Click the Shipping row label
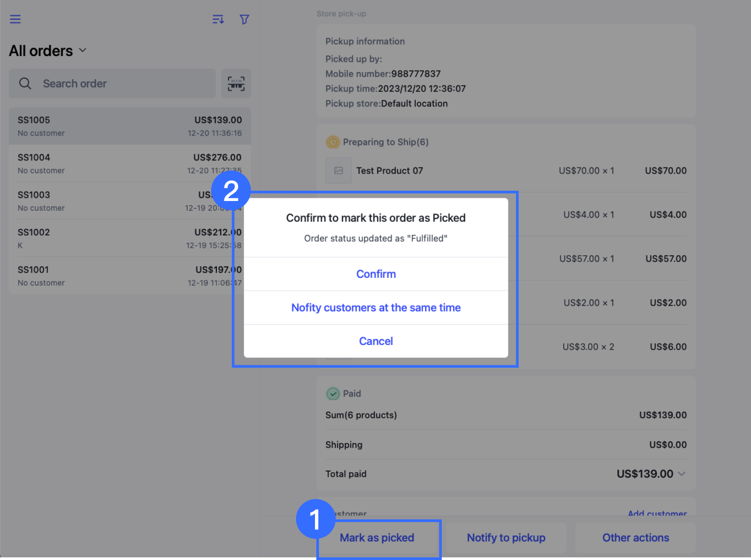The width and height of the screenshot is (751, 560). pyautogui.click(x=344, y=445)
